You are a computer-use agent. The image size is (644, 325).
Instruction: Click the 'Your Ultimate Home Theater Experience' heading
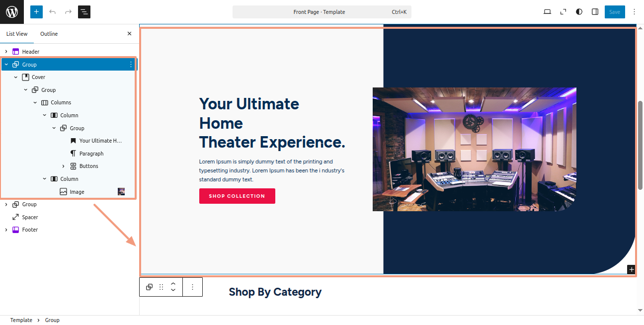pyautogui.click(x=272, y=123)
